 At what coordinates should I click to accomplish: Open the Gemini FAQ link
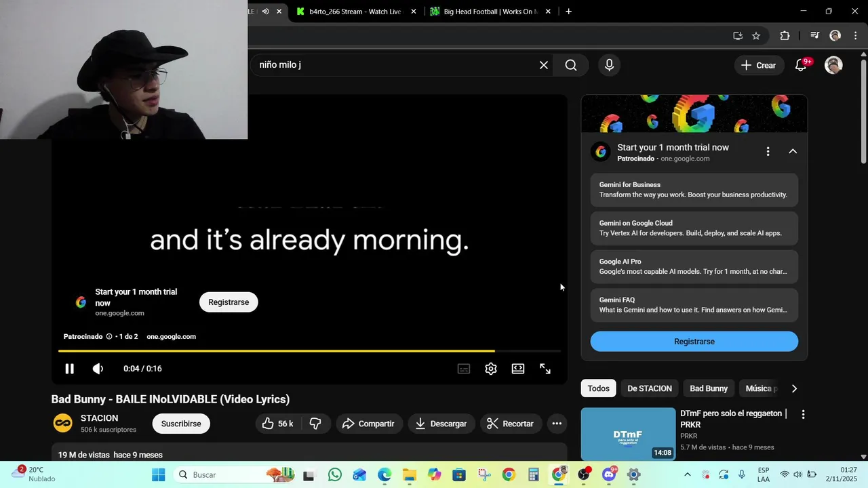tap(694, 305)
